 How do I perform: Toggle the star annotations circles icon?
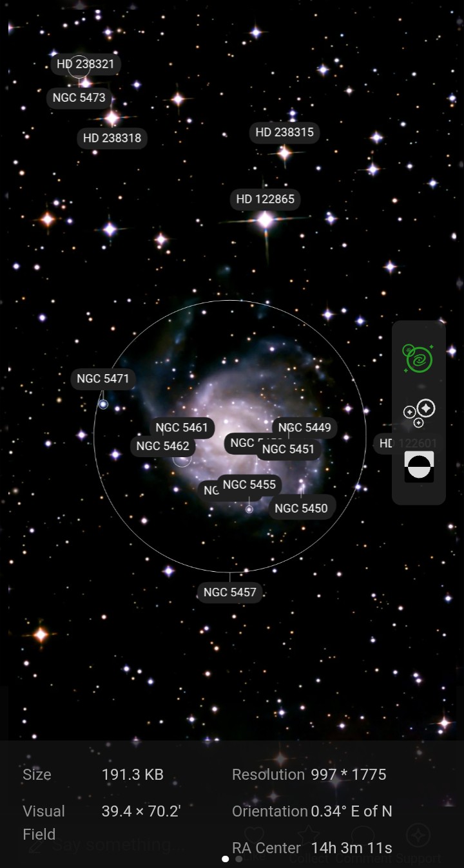tap(419, 413)
